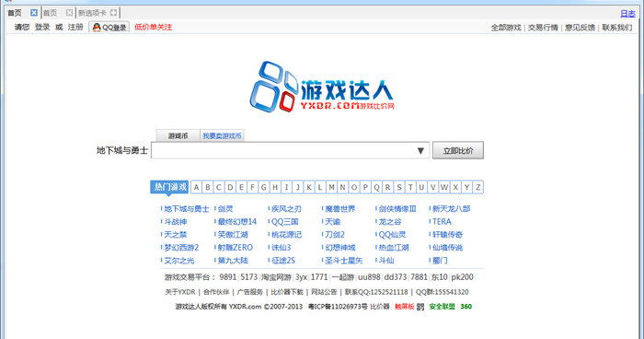Select letter W in game index
Screen dimensions: 644x339
(x=444, y=187)
